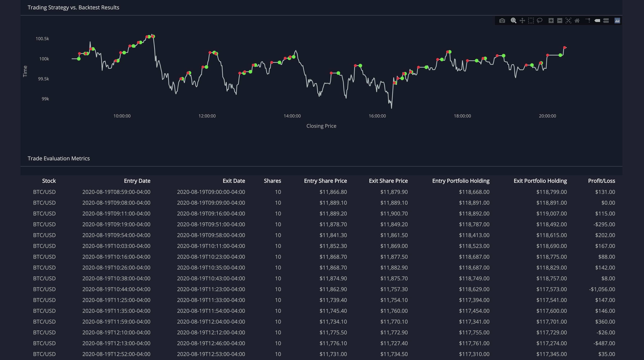Click the Stock column header
The image size is (644, 360).
click(49, 181)
